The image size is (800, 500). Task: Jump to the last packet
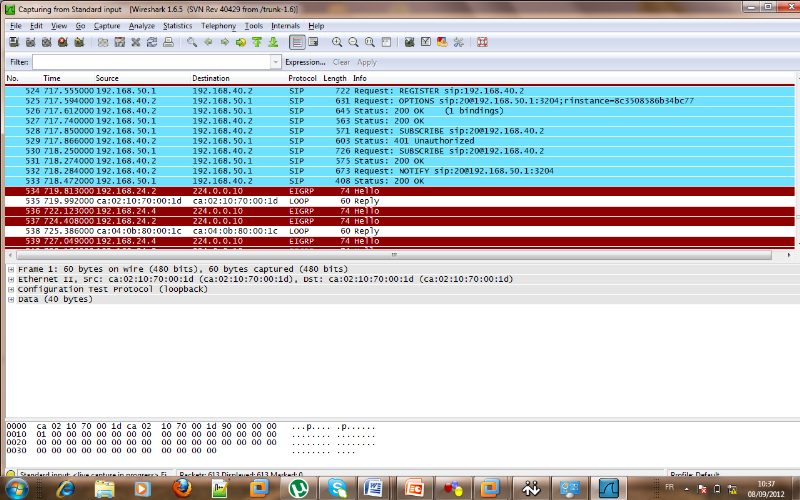pyautogui.click(x=273, y=42)
